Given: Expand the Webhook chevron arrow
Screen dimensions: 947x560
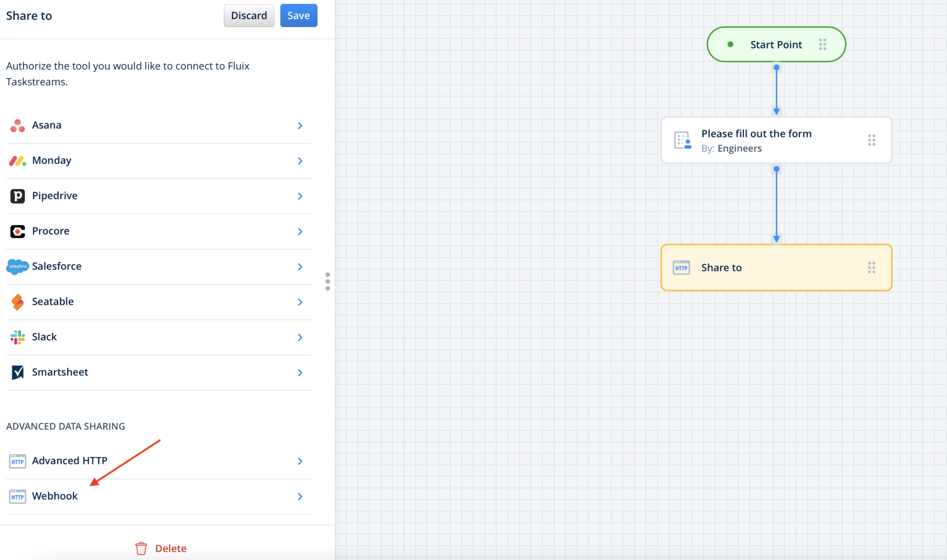Looking at the screenshot, I should 300,497.
